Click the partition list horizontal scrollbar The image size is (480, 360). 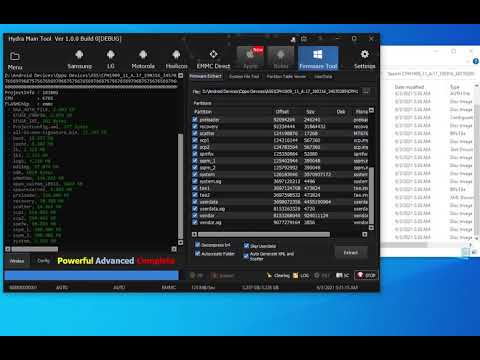[264, 234]
